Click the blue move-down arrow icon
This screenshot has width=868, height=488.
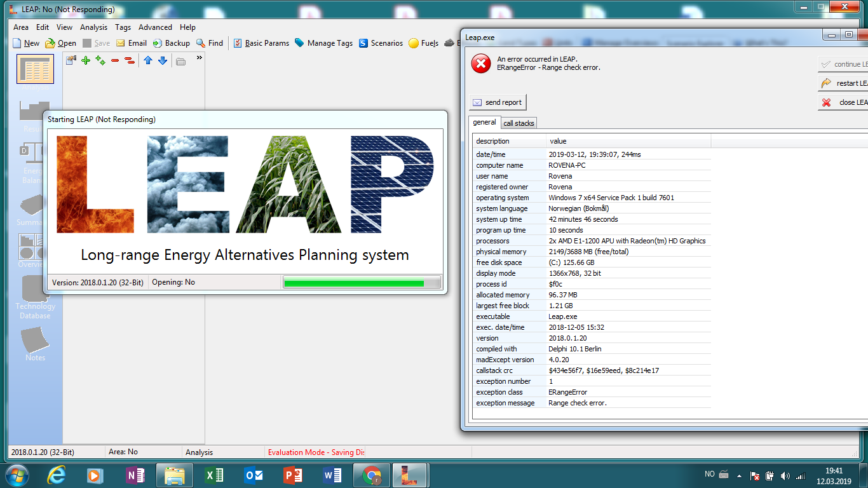(163, 60)
